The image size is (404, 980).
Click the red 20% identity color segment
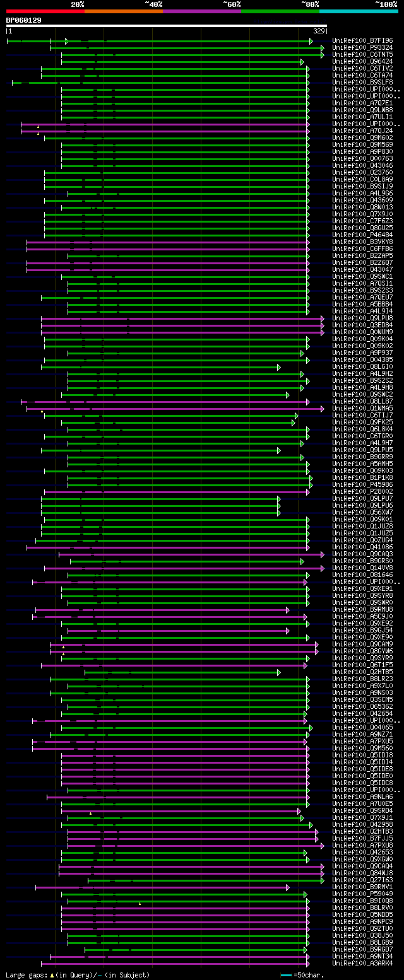45,11
